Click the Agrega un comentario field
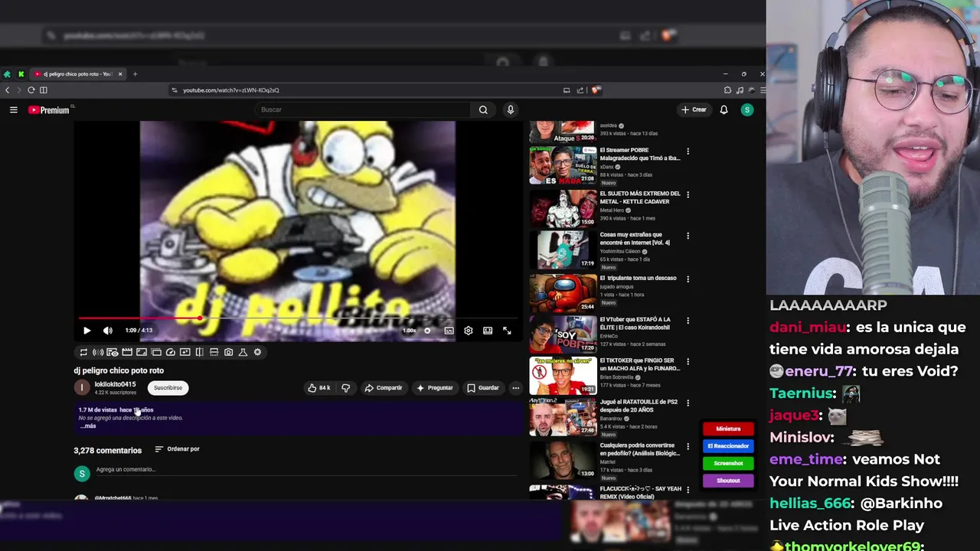Viewport: 980px width, 551px height. (306, 470)
